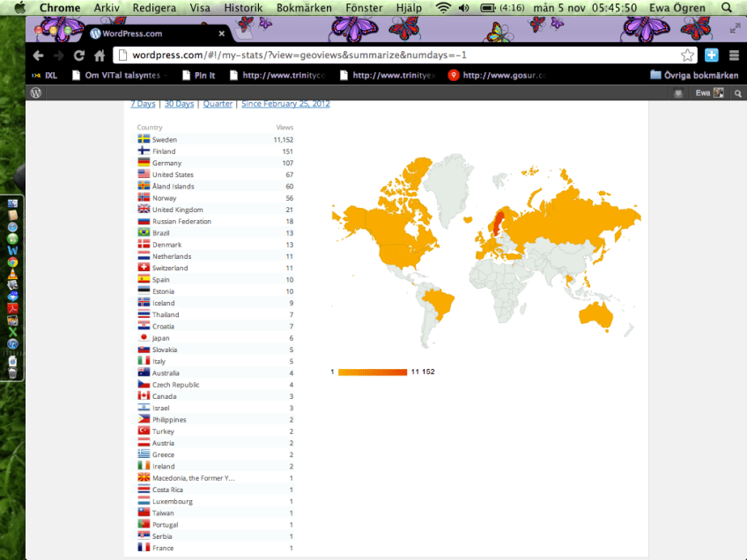747x560 pixels.
Task: Click the browser reload button
Action: (78, 55)
